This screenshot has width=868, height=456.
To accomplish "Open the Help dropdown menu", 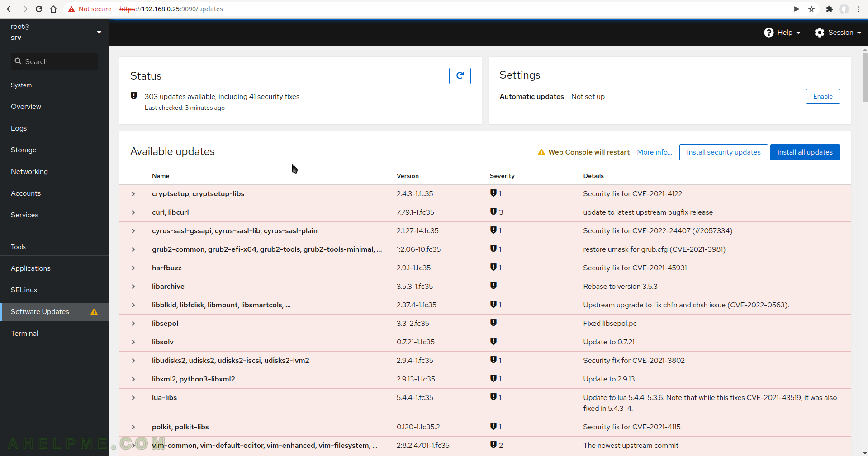I will tap(783, 33).
